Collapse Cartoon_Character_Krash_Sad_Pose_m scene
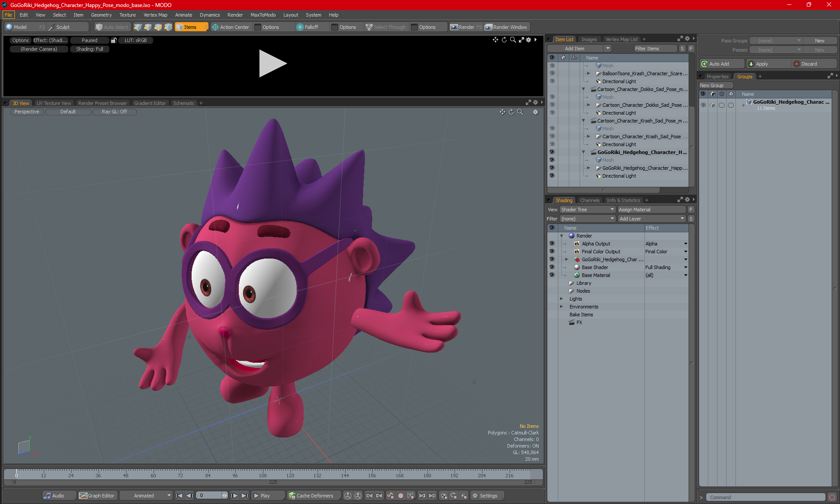The width and height of the screenshot is (840, 504). (583, 121)
